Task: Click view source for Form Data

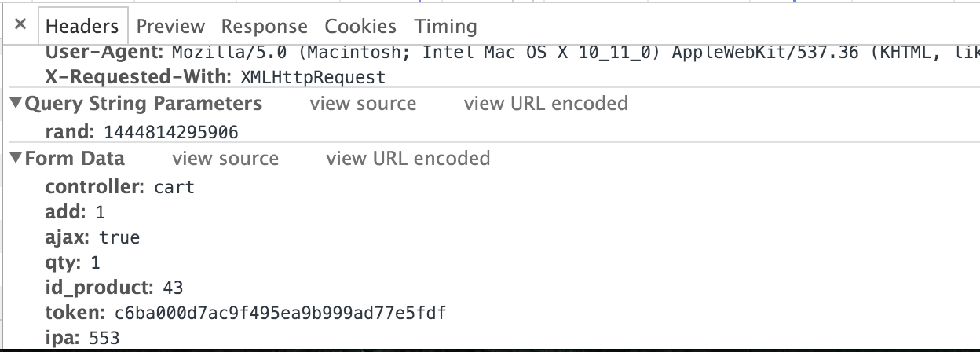Action: coord(225,159)
